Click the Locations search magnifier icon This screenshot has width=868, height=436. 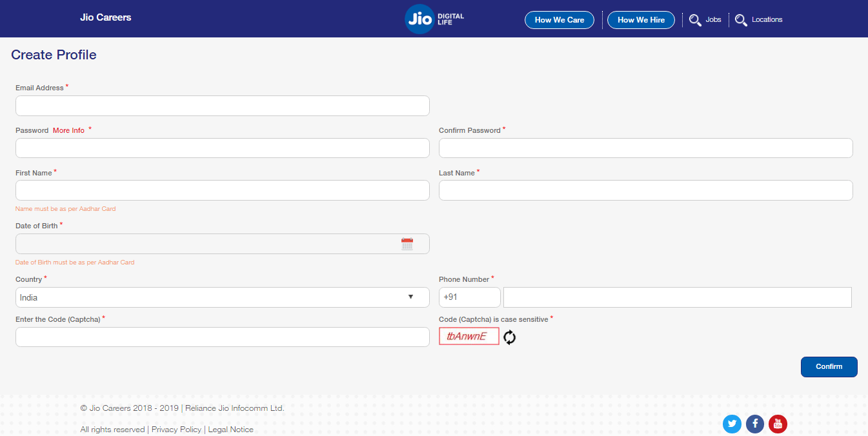[x=741, y=20]
